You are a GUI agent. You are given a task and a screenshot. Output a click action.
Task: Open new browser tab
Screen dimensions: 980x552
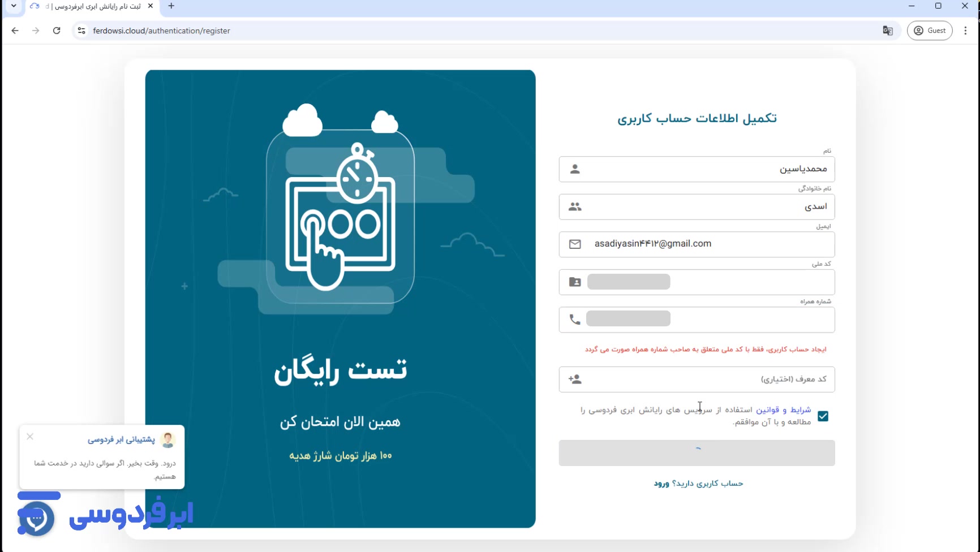pos(171,6)
